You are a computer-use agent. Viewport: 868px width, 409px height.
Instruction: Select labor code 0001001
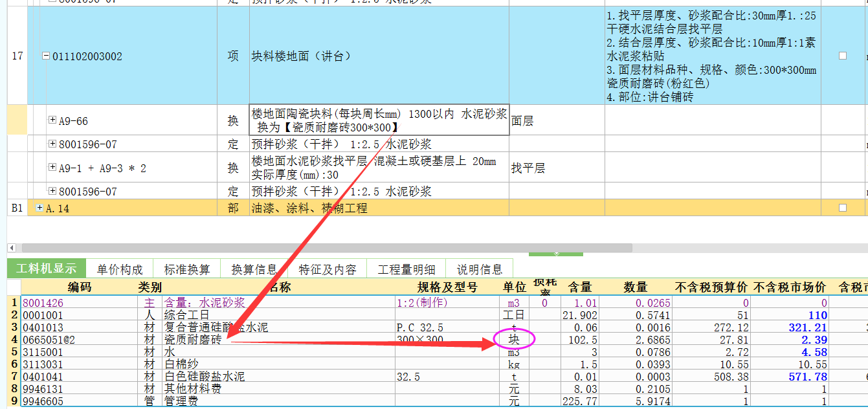79,315
